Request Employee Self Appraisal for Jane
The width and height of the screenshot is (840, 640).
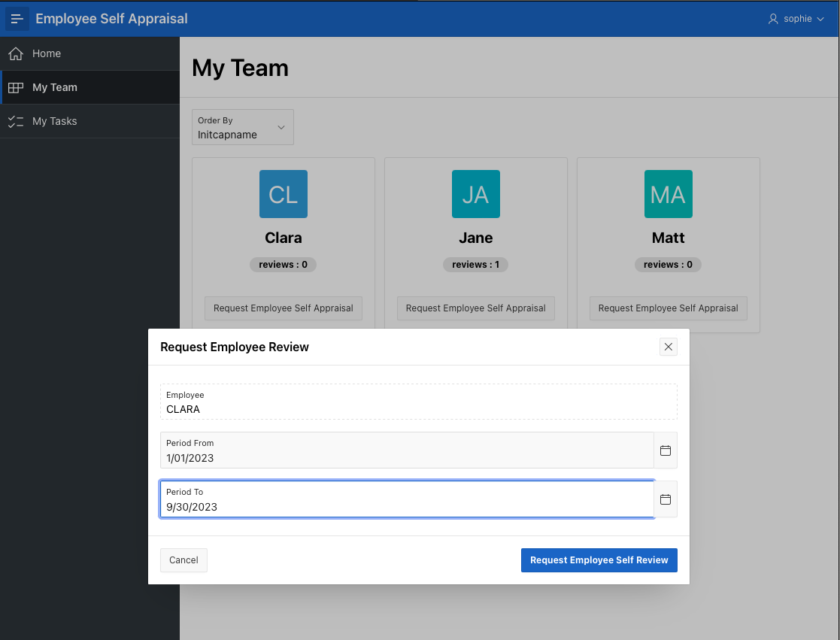point(476,308)
